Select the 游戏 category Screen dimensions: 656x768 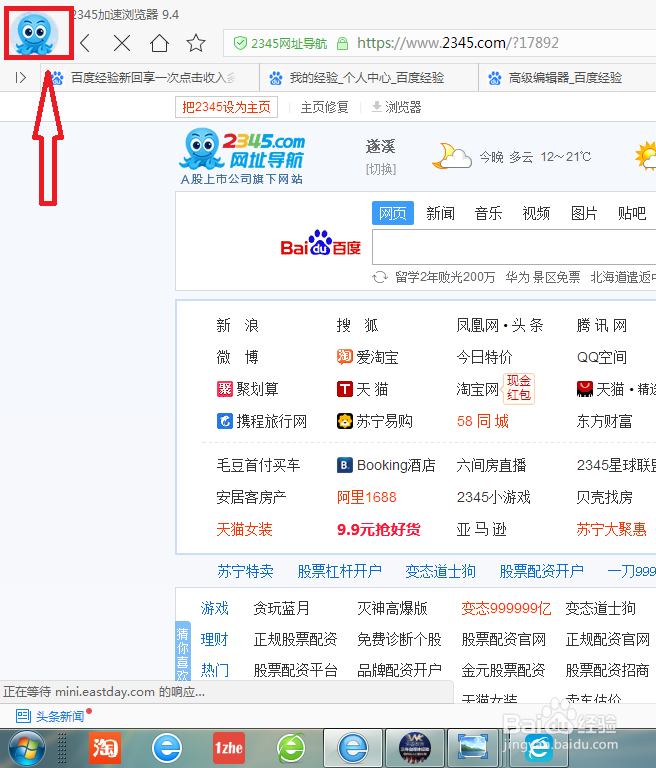click(x=215, y=608)
